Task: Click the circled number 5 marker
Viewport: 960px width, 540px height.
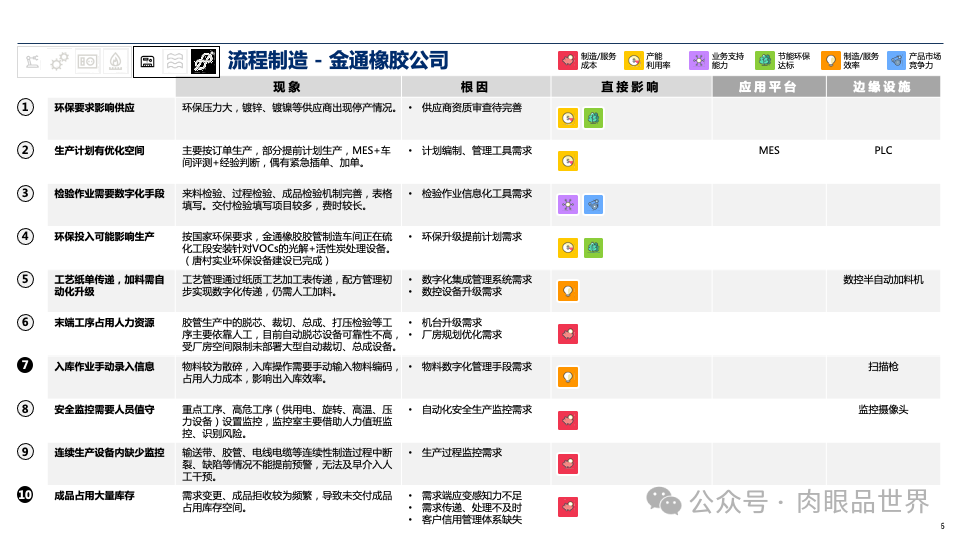Action: click(x=25, y=280)
